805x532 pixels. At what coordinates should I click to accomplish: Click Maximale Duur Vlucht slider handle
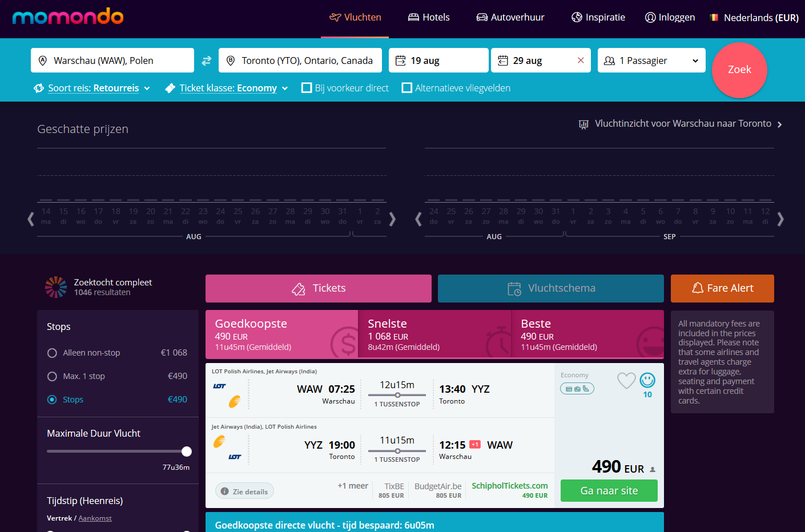click(187, 452)
